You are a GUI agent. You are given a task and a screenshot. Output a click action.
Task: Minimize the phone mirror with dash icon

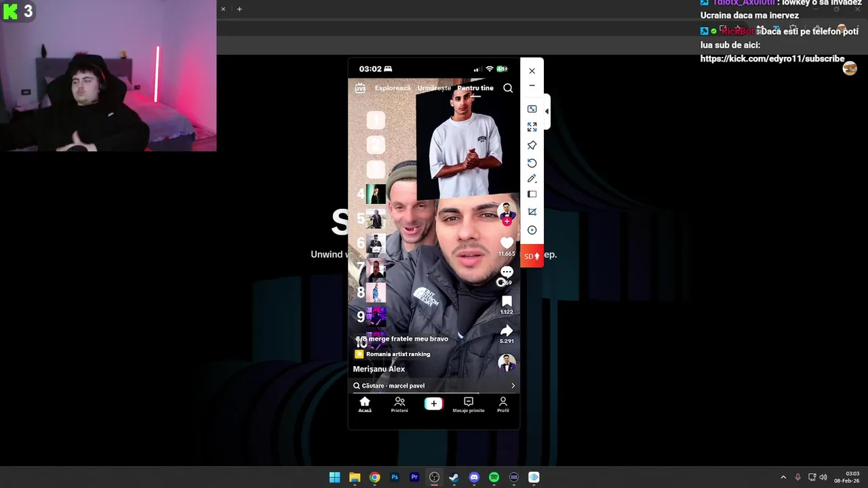pos(532,86)
